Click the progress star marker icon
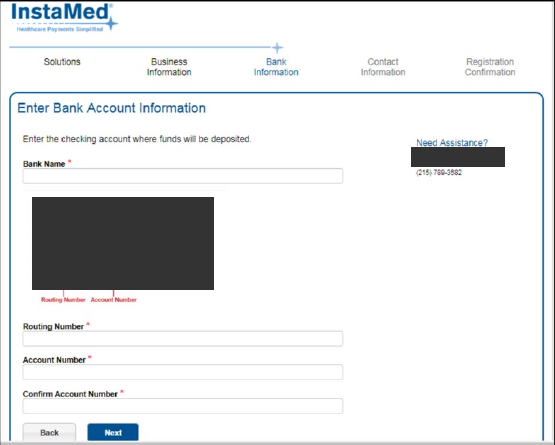The image size is (555, 445). (x=277, y=47)
